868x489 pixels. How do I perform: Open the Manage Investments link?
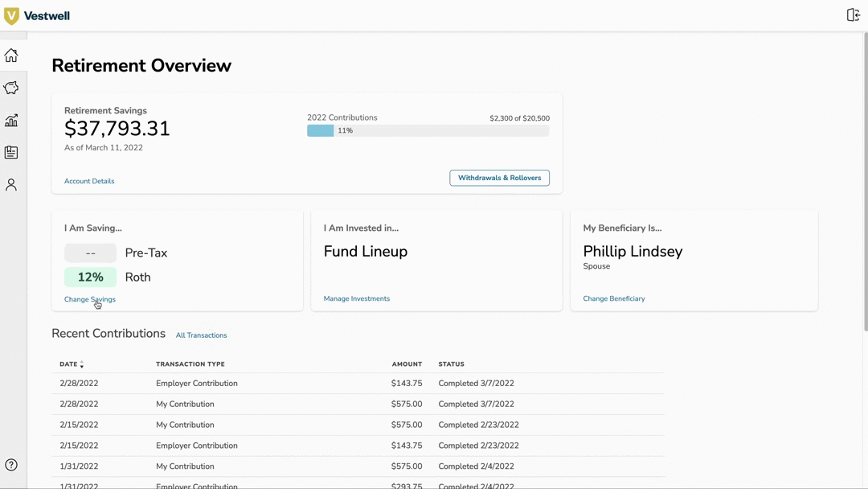point(357,298)
